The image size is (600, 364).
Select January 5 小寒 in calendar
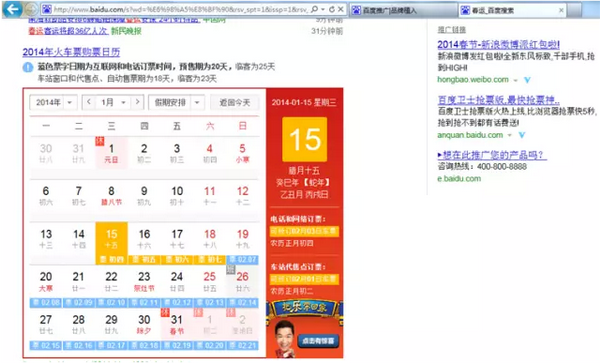[242, 153]
